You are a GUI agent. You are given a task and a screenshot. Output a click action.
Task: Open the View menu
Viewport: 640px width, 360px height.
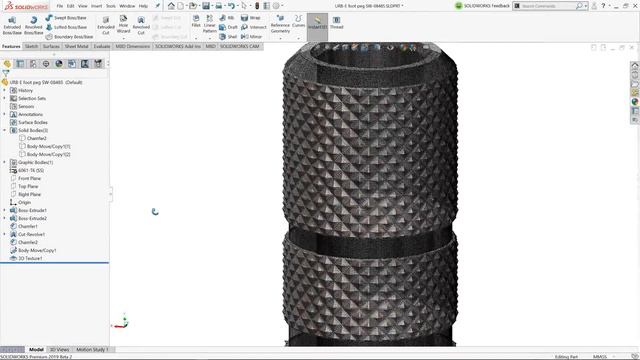(82, 6)
